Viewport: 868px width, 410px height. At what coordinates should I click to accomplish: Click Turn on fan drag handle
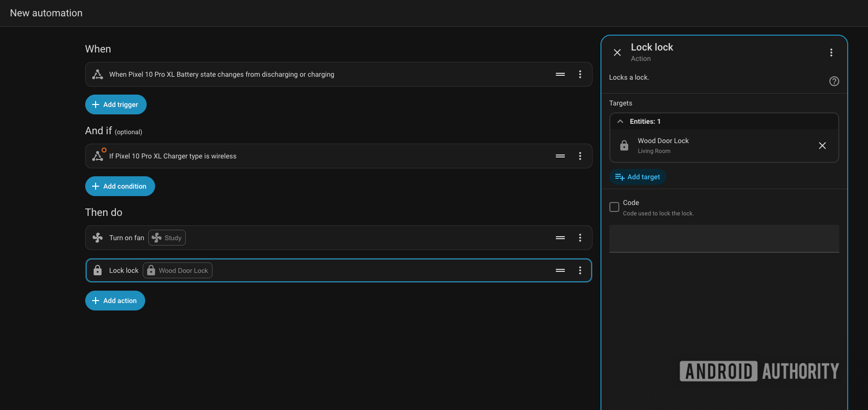click(x=560, y=238)
